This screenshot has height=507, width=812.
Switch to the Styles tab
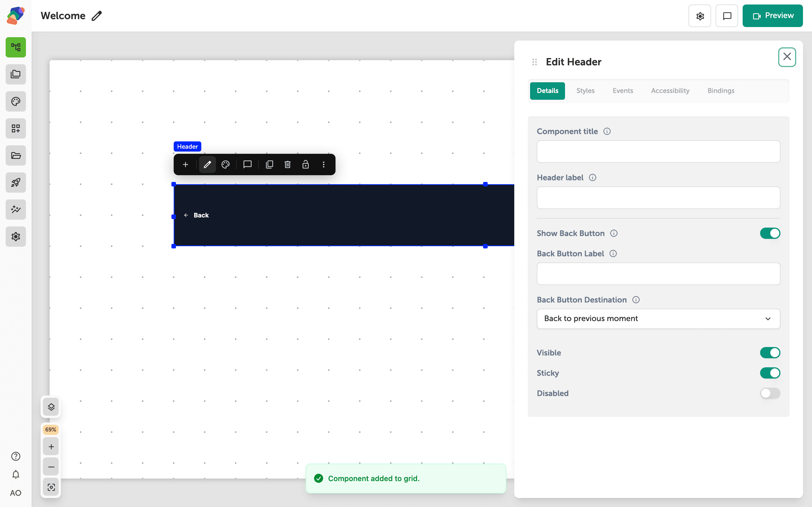tap(585, 90)
